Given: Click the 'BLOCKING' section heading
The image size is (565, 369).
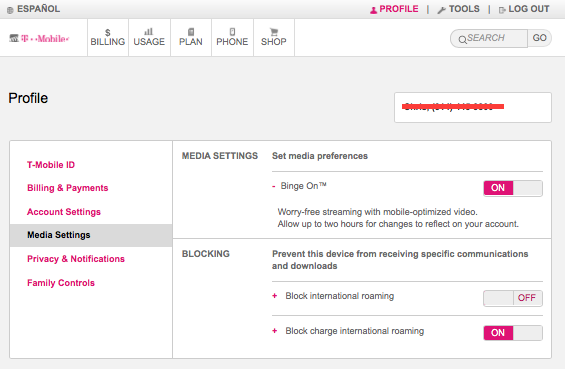Looking at the screenshot, I should (x=206, y=254).
